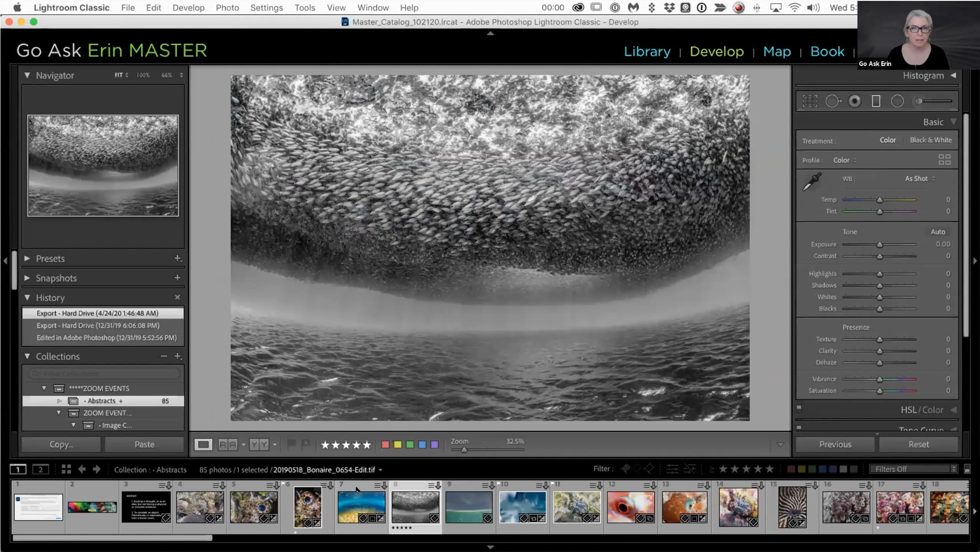Select the Red Eye Correction tool
The image size is (980, 552).
pyautogui.click(x=854, y=101)
